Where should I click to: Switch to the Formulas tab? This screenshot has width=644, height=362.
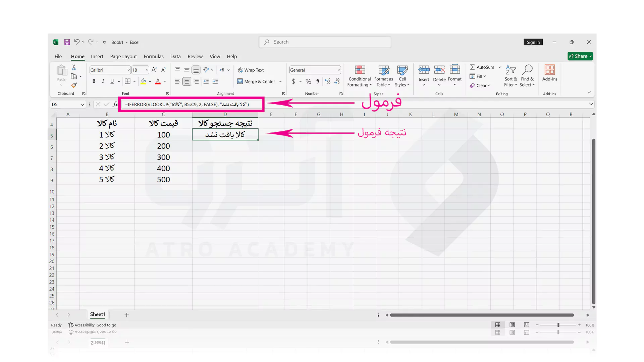(x=154, y=56)
